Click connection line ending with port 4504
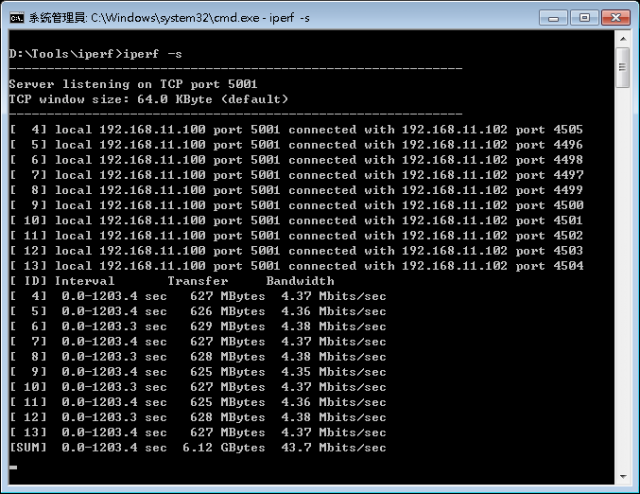640x494 pixels. [x=296, y=266]
